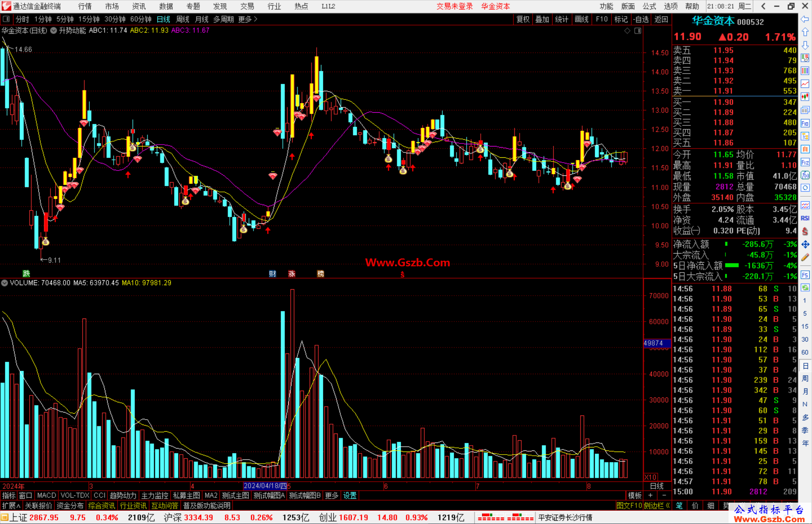
Task: Toggle the VOLUME indicator round button
Action: 5,283
